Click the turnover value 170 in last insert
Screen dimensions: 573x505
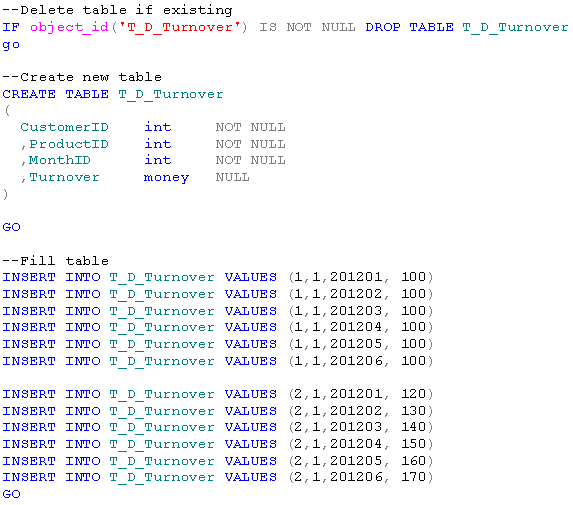(414, 476)
